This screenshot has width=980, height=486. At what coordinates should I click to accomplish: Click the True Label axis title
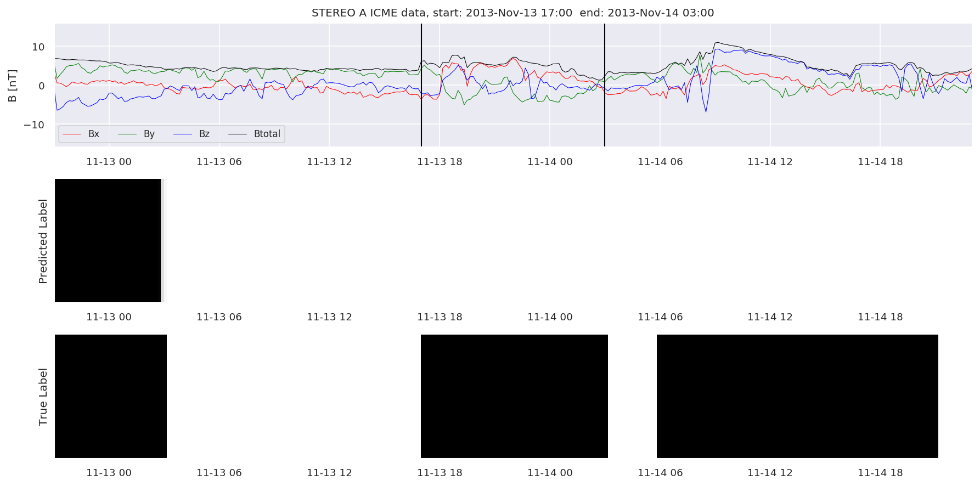tap(43, 397)
